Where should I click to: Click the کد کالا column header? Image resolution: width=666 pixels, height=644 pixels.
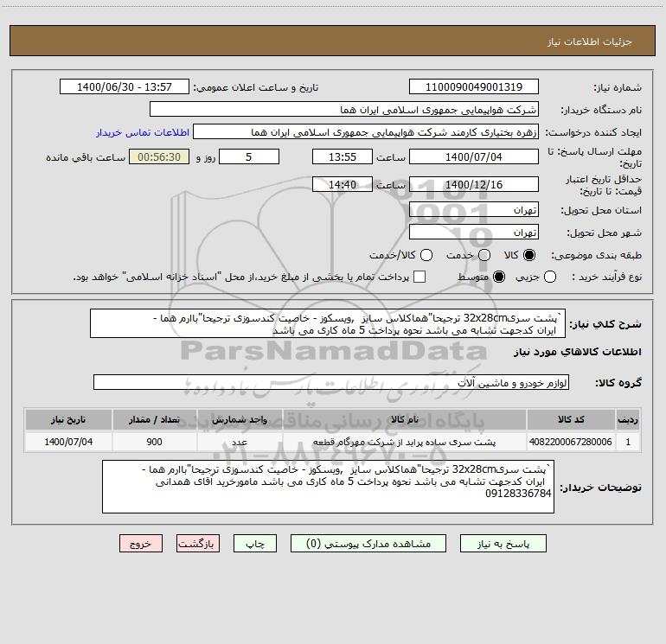tap(571, 420)
